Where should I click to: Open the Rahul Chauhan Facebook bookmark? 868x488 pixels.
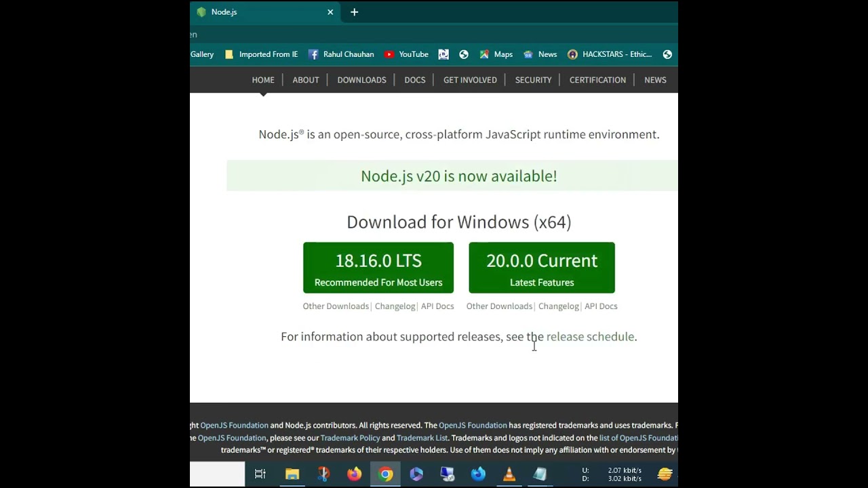point(341,54)
